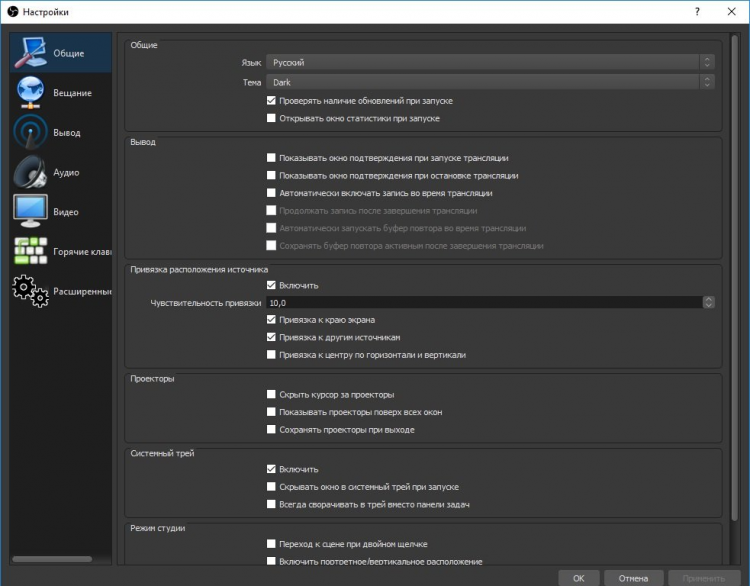The height and width of the screenshot is (586, 750).
Task: Open the Видео settings section
Action: click(x=61, y=211)
